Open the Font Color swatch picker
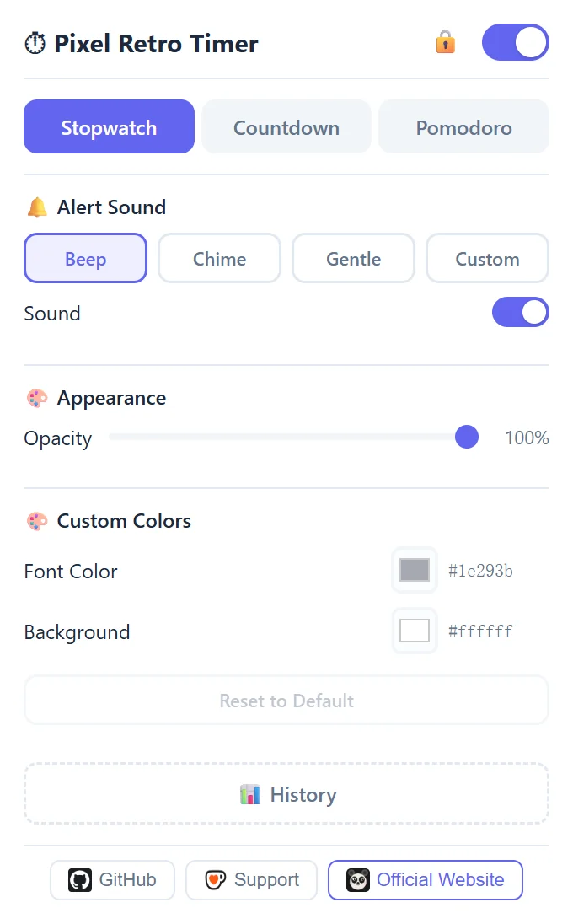This screenshot has height=924, width=573. (415, 570)
